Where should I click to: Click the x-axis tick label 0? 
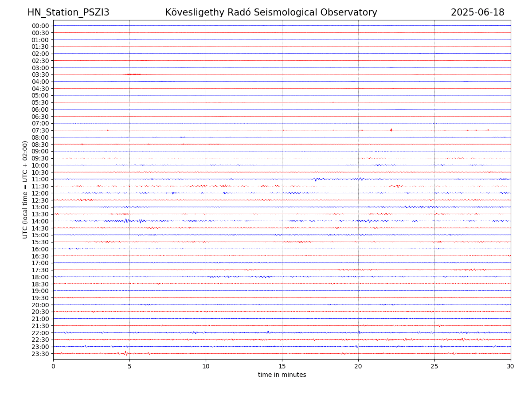pos(53,366)
